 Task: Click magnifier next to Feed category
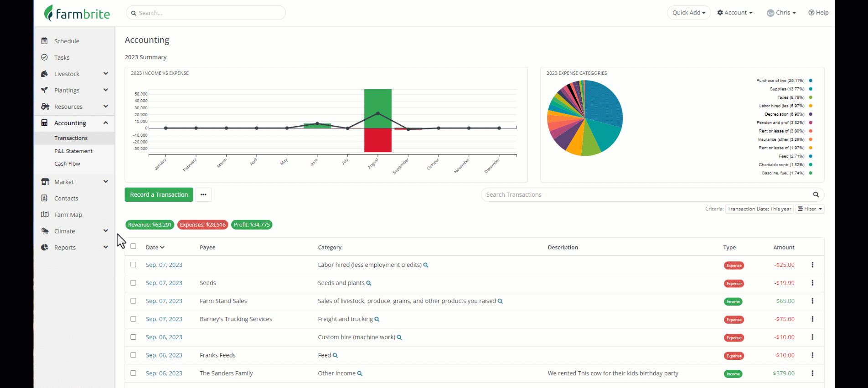(x=335, y=355)
